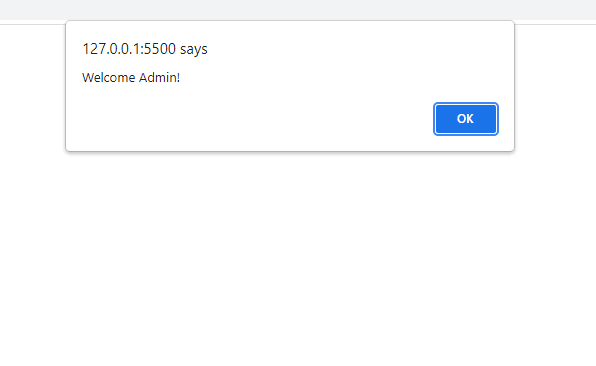
Task: Click empty dialog space left of OK button
Action: [x=251, y=119]
